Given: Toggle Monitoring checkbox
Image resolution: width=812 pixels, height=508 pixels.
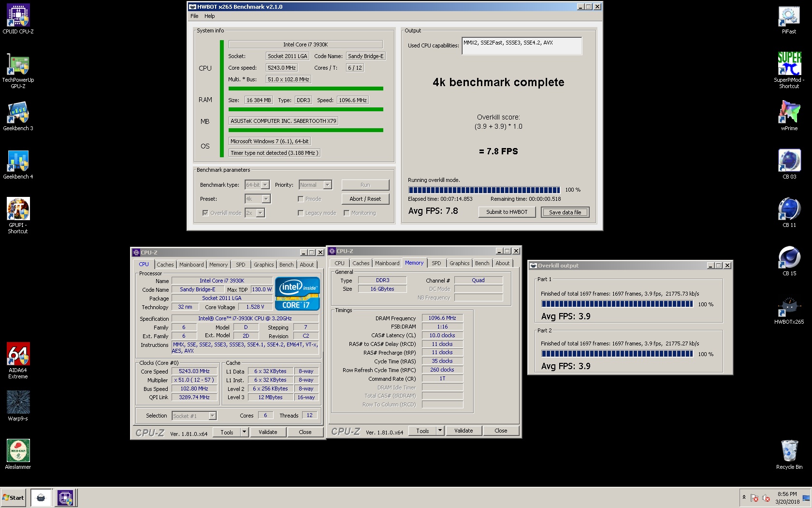Looking at the screenshot, I should [x=347, y=213].
